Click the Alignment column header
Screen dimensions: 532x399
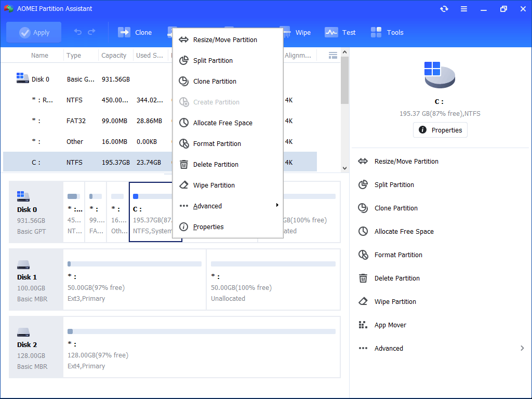[298, 55]
